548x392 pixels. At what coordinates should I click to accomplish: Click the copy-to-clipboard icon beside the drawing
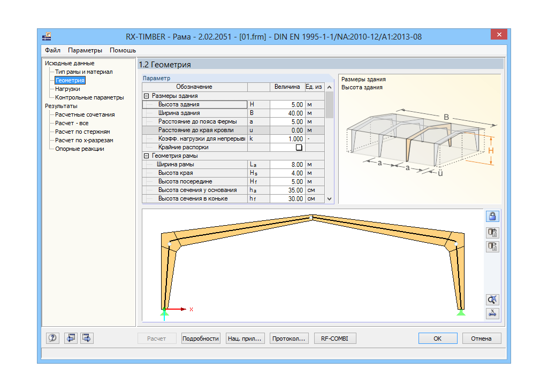click(x=492, y=232)
